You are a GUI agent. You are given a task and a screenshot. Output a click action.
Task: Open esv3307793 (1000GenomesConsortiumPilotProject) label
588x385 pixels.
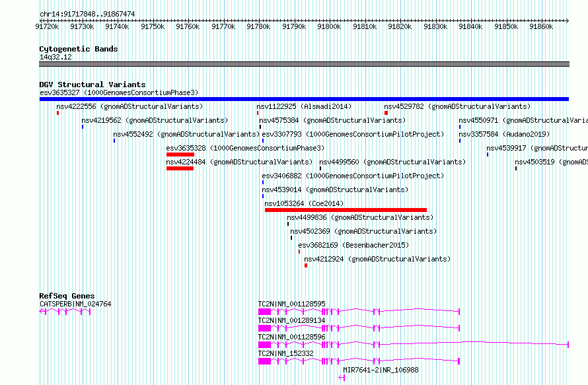[353, 134]
